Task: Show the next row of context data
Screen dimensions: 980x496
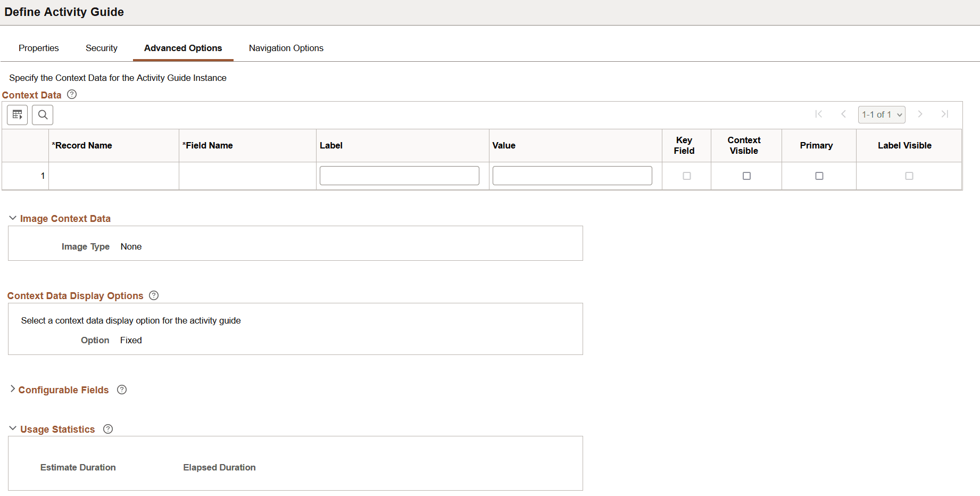Action: point(920,114)
